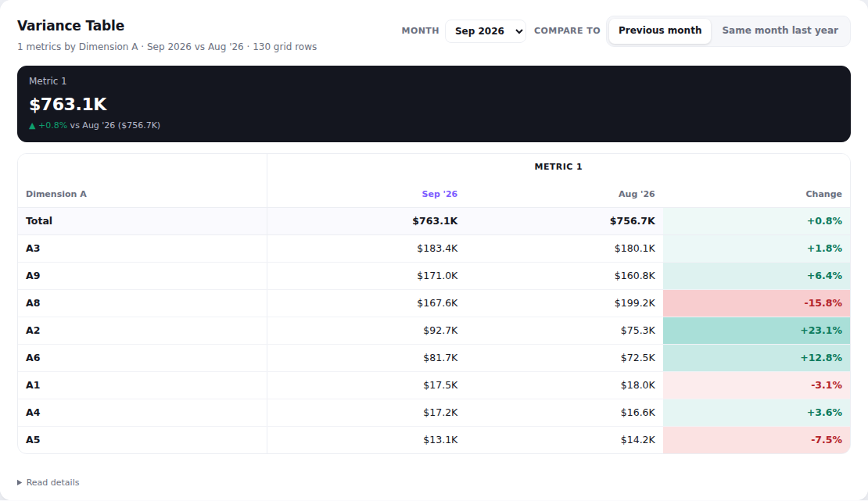Click the +0.8% change cell in Total row

click(x=757, y=221)
